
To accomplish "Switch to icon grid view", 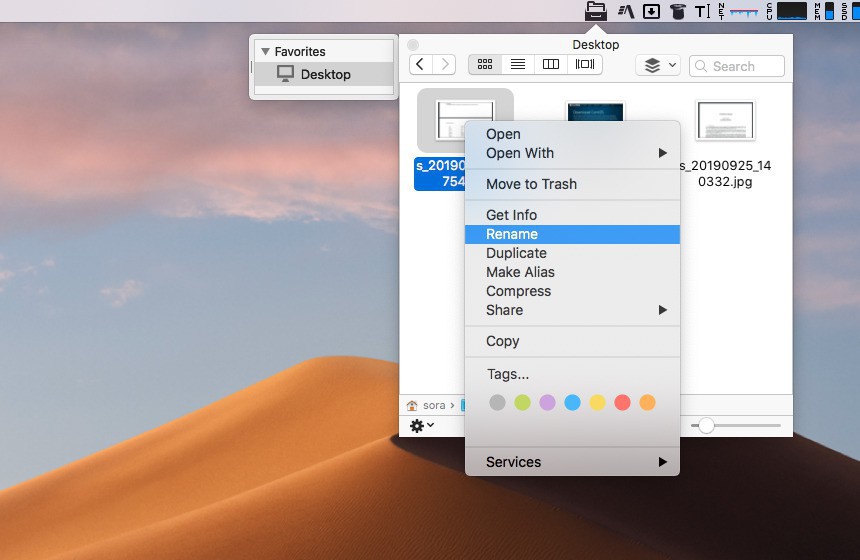I will click(485, 65).
